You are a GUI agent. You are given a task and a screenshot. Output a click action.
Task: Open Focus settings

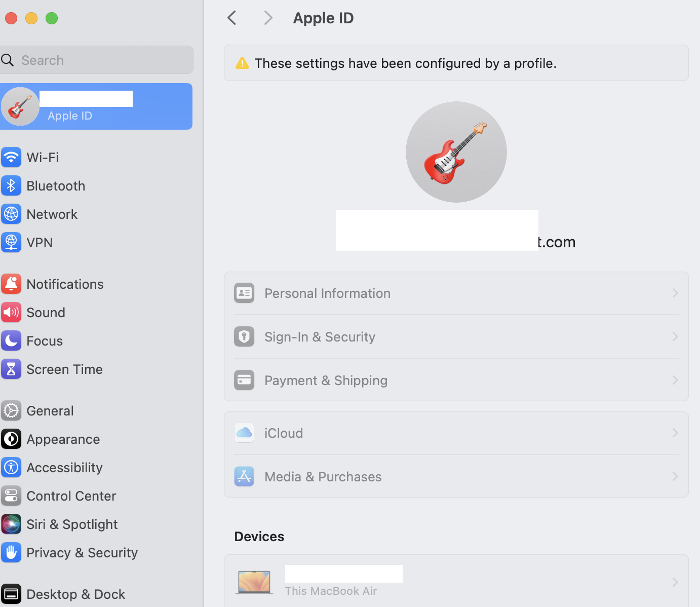pyautogui.click(x=44, y=340)
